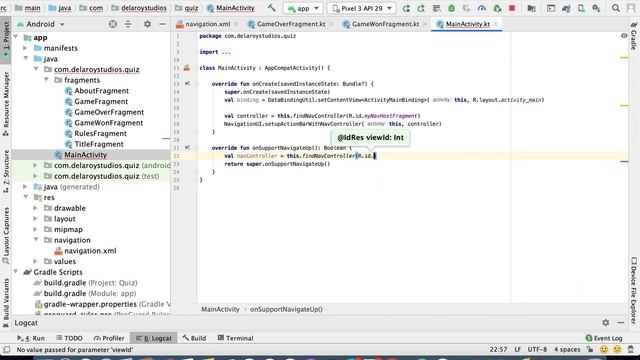Close the navigation.xml tab
This screenshot has width=640, height=360.
tap(236, 24)
